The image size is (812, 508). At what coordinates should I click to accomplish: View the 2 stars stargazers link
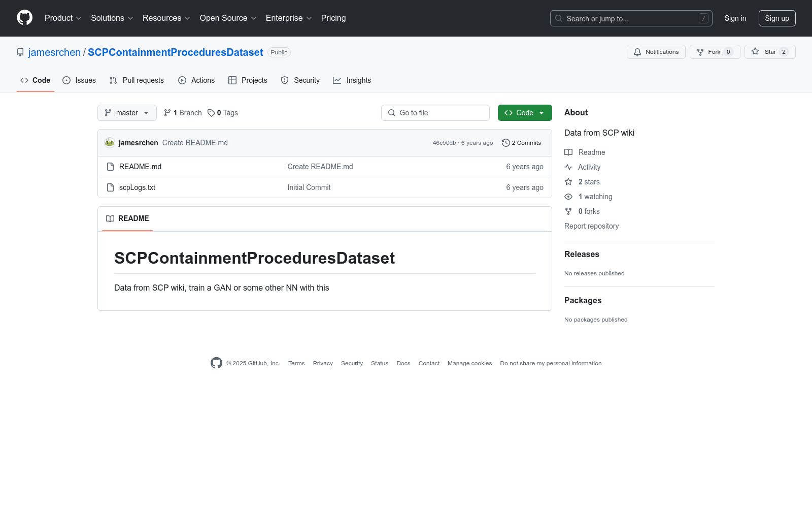(582, 182)
